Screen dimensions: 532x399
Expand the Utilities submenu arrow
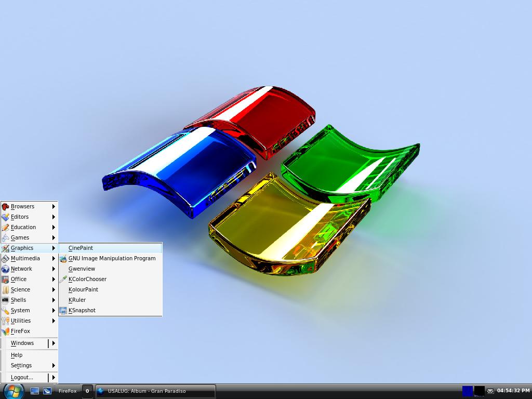click(x=54, y=321)
